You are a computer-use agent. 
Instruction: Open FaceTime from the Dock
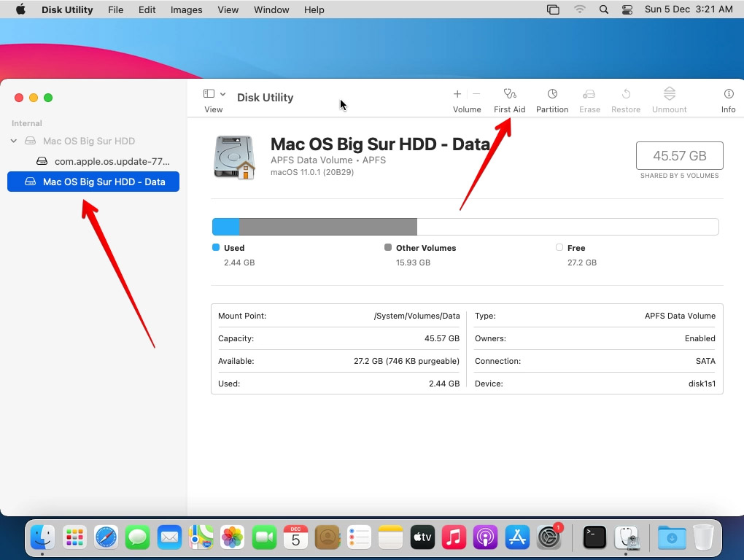coord(264,537)
